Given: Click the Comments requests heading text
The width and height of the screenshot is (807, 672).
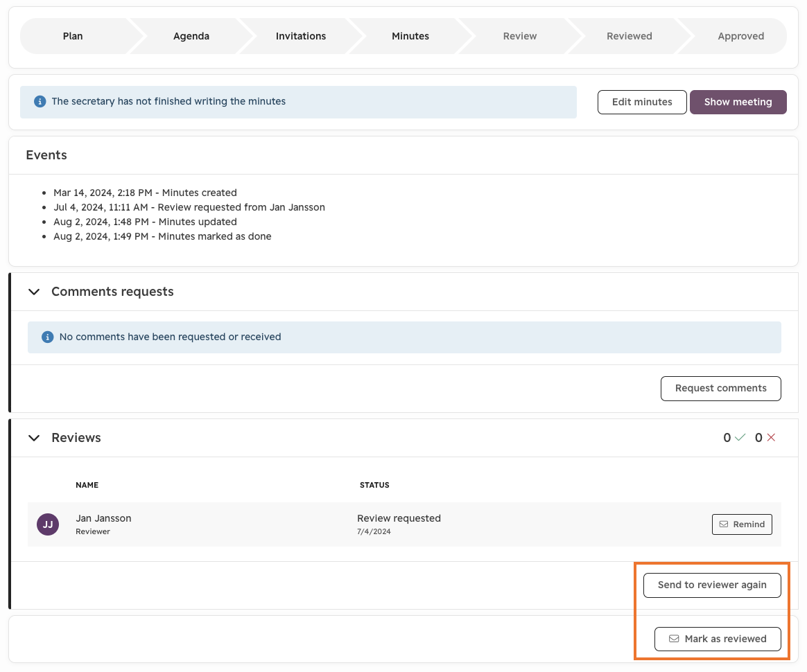Looking at the screenshot, I should click(113, 292).
